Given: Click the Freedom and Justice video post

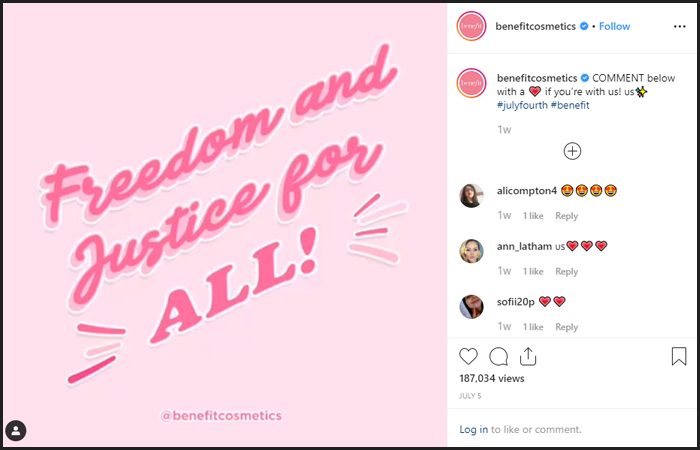Looking at the screenshot, I should [225, 225].
